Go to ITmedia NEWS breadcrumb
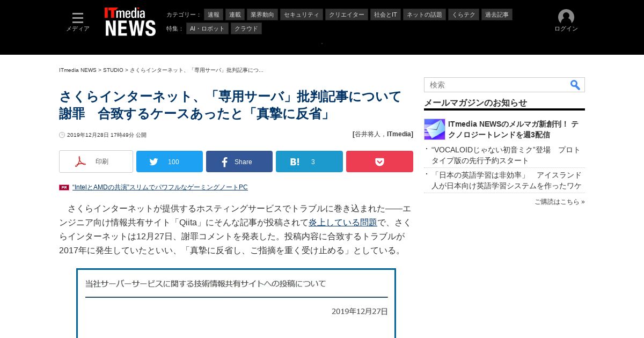Screen dimensions: 644x338 78,70
